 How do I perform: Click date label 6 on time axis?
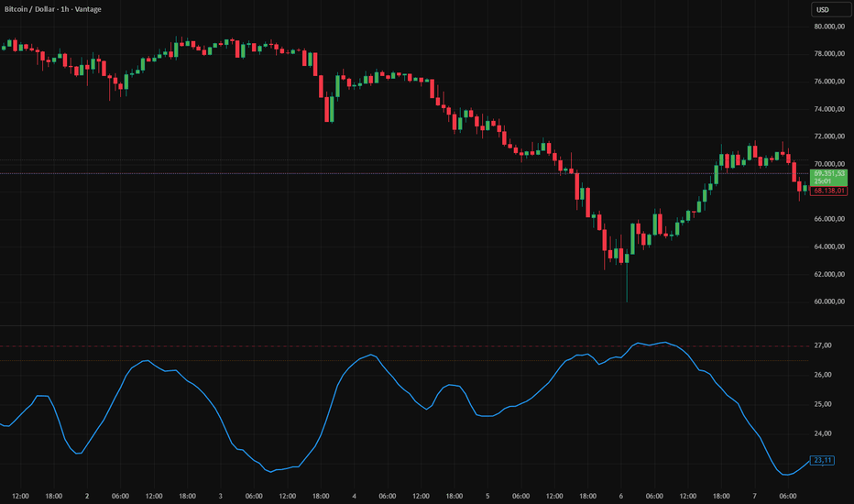coord(621,496)
